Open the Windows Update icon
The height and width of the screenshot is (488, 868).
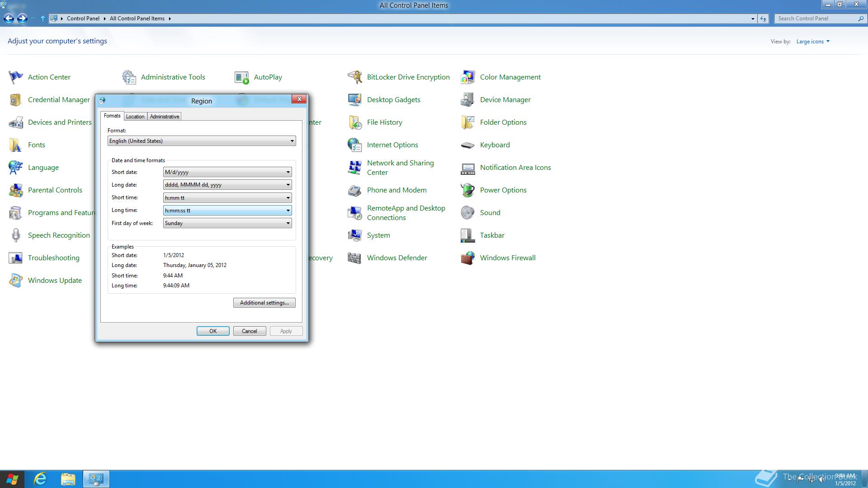[x=16, y=281]
